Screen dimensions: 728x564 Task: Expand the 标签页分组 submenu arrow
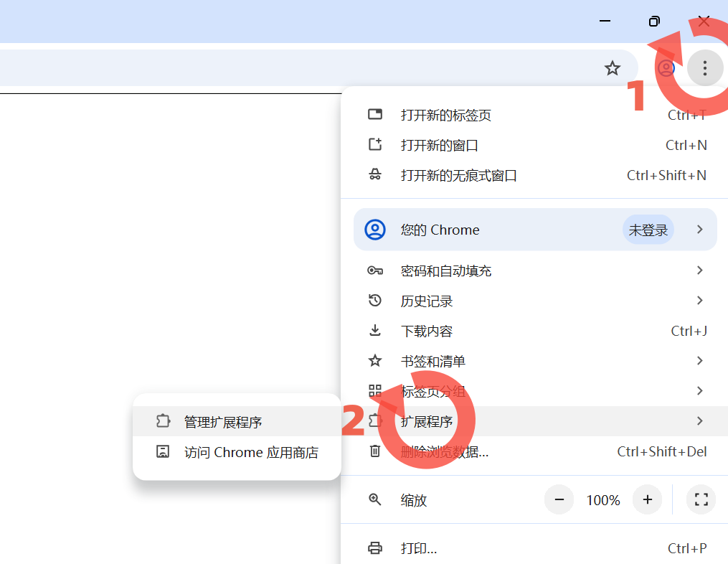click(700, 391)
